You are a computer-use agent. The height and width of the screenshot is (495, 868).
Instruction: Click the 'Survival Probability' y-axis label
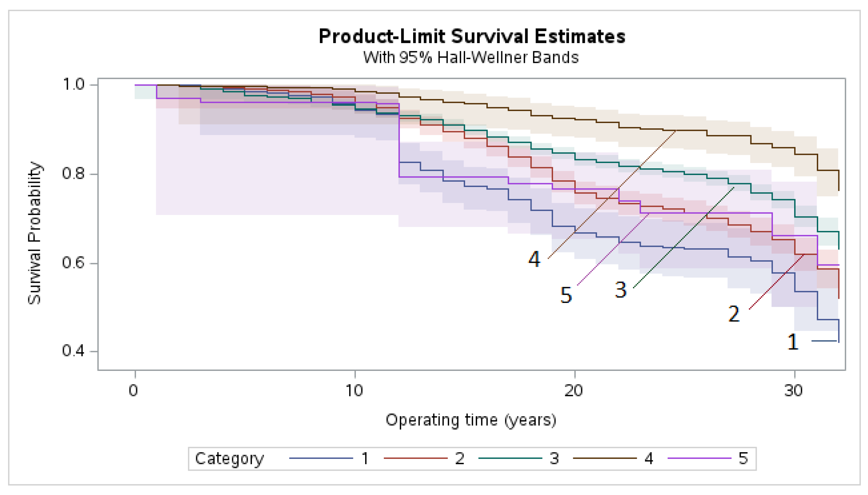pyautogui.click(x=35, y=233)
